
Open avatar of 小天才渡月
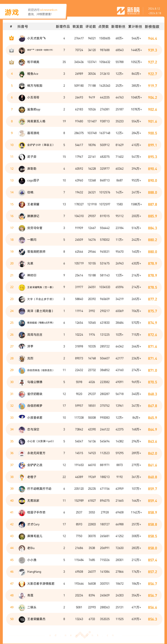(x=22, y=38)
